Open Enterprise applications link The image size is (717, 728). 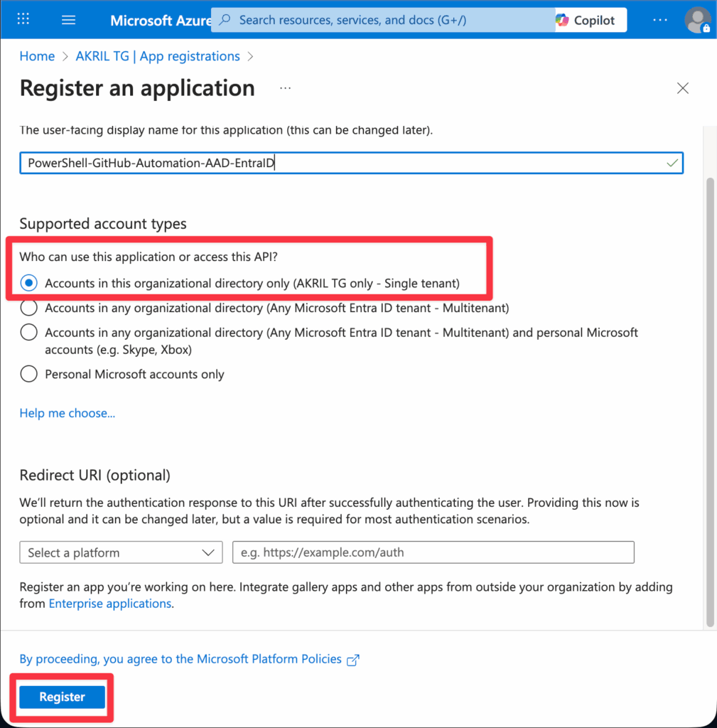pos(109,604)
